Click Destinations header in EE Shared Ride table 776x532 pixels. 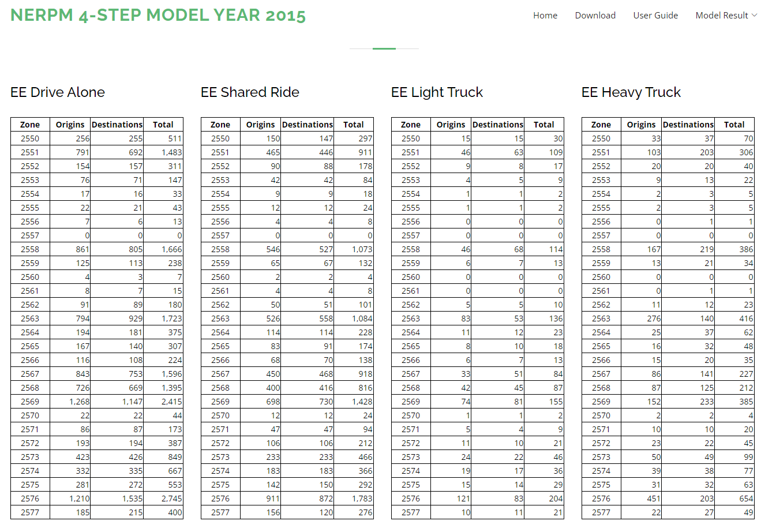tap(307, 125)
